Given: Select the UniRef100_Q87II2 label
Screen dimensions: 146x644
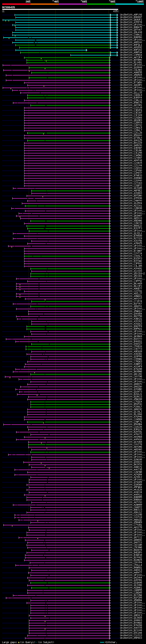Looking at the screenshot, I should 131,538.
